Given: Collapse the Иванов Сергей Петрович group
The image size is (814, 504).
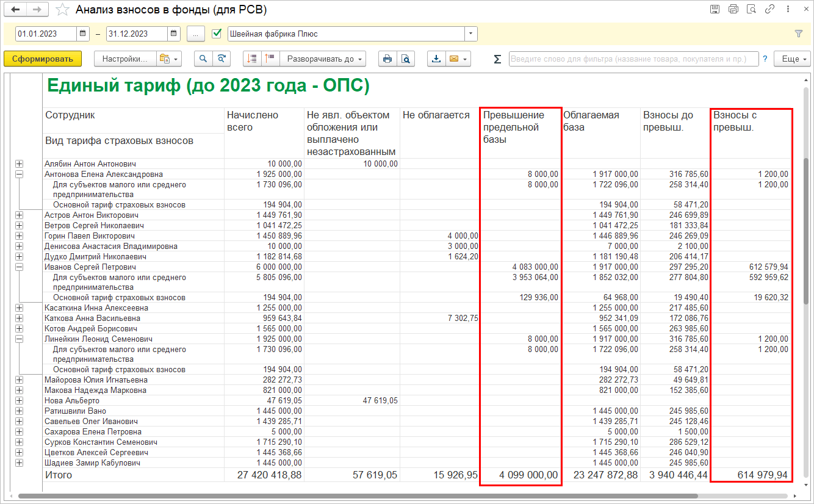Looking at the screenshot, I should [19, 267].
